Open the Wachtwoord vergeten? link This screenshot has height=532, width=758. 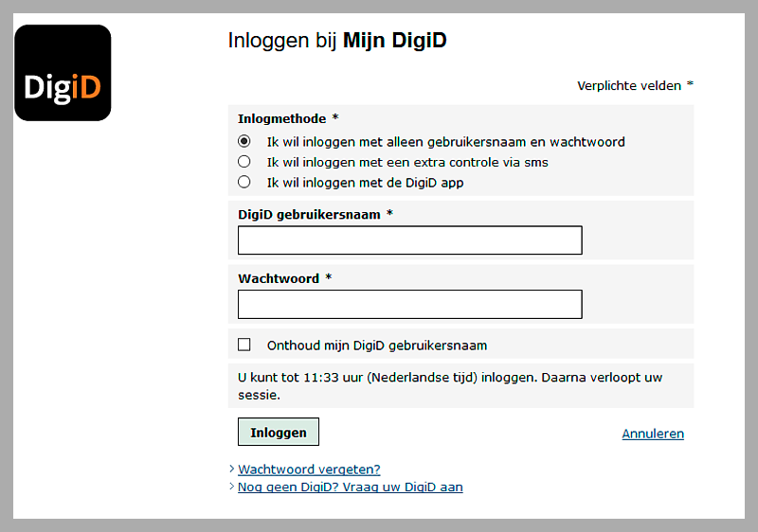tap(309, 469)
